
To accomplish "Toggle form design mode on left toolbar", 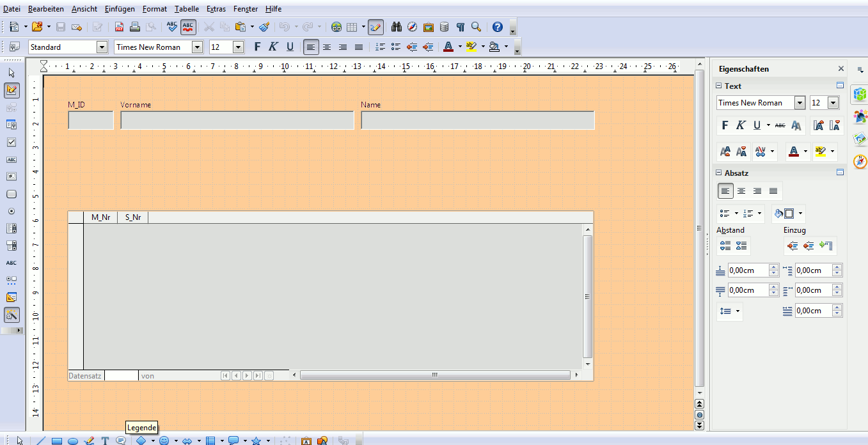I will point(12,90).
